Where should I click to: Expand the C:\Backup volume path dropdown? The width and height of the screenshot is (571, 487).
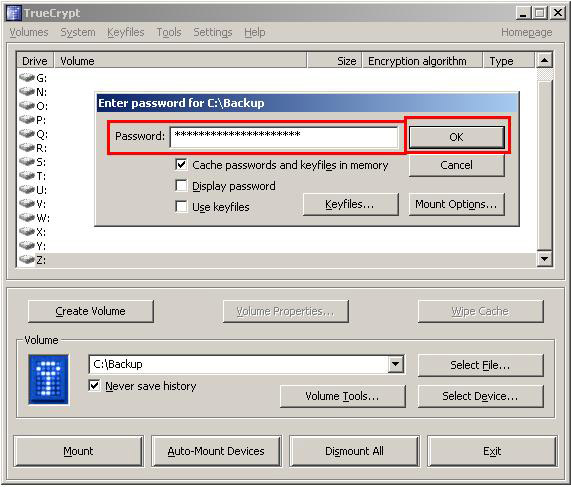[395, 364]
